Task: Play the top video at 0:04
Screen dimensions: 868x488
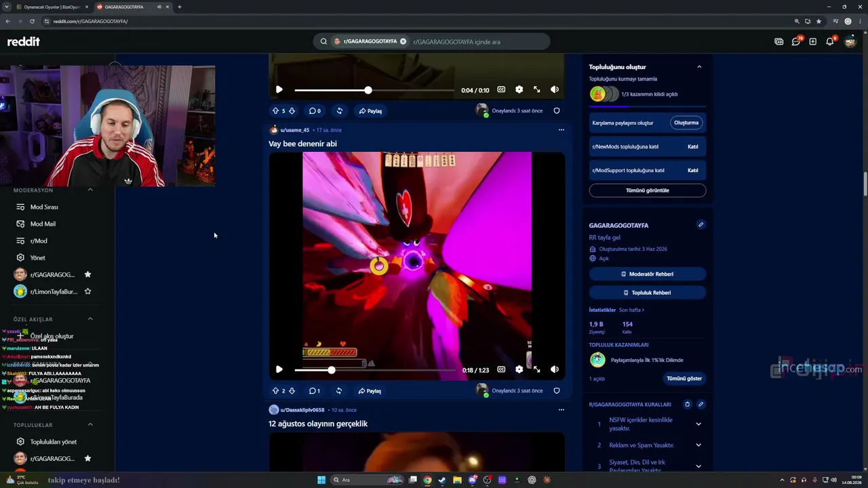Action: 279,89
